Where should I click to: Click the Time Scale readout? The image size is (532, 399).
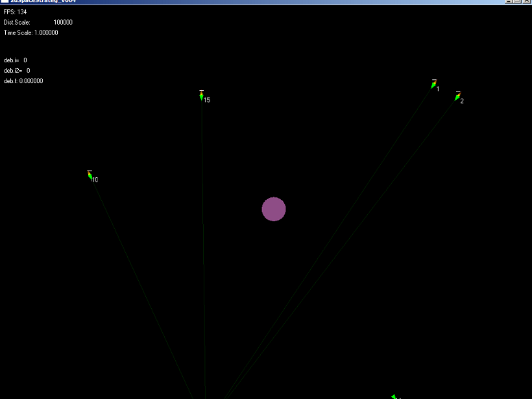pyautogui.click(x=30, y=32)
